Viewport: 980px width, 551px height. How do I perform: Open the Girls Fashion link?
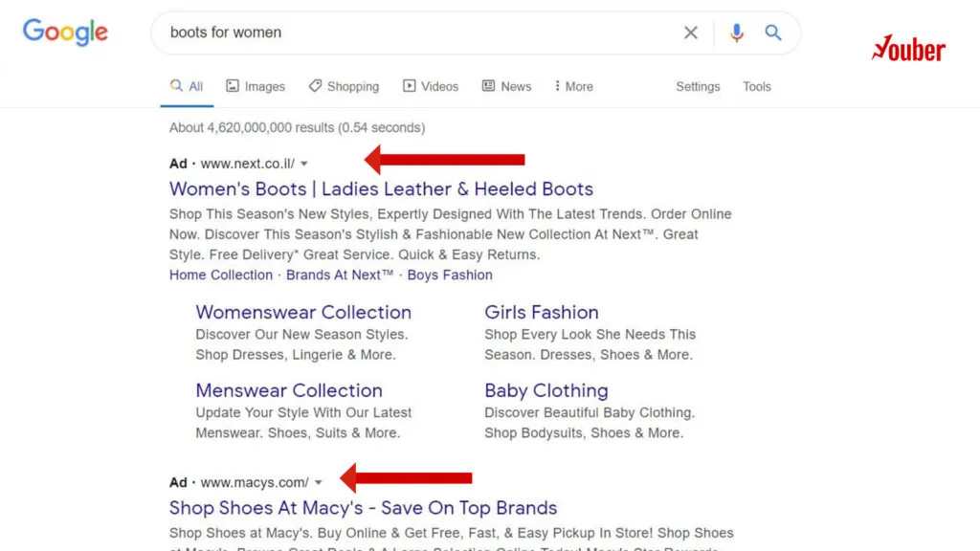[542, 313]
